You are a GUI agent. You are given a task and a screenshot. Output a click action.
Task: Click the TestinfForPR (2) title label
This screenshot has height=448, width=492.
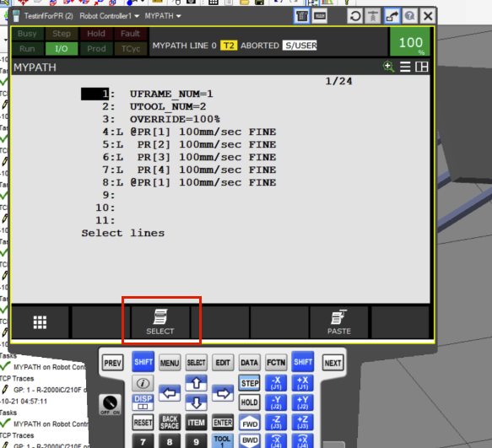(48, 16)
